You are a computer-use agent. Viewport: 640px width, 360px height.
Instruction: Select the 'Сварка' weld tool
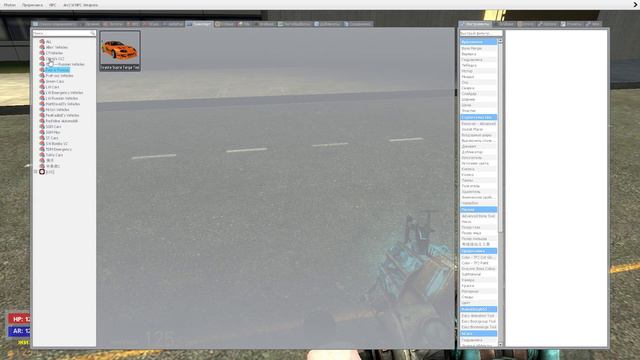(x=478, y=88)
